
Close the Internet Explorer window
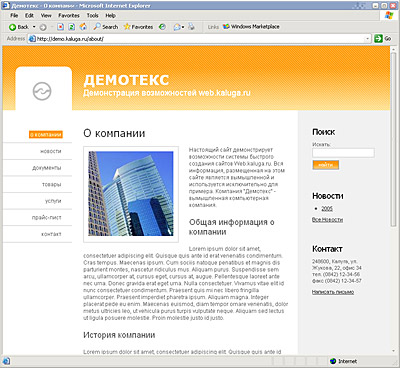[392, 5]
